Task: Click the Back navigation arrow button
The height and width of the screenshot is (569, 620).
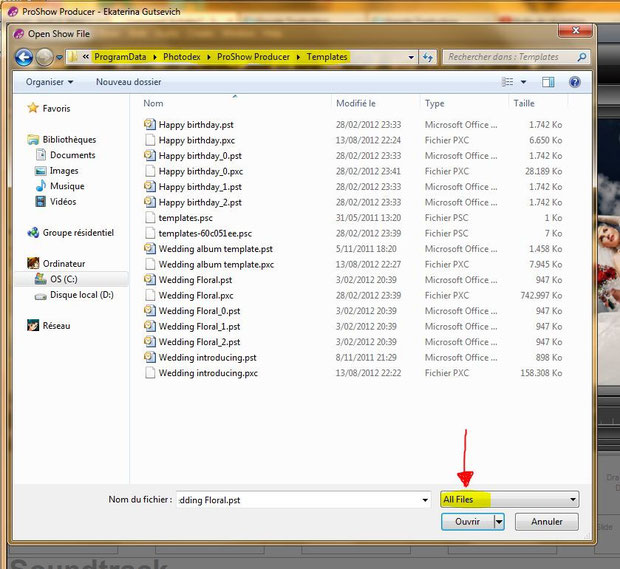Action: click(24, 57)
